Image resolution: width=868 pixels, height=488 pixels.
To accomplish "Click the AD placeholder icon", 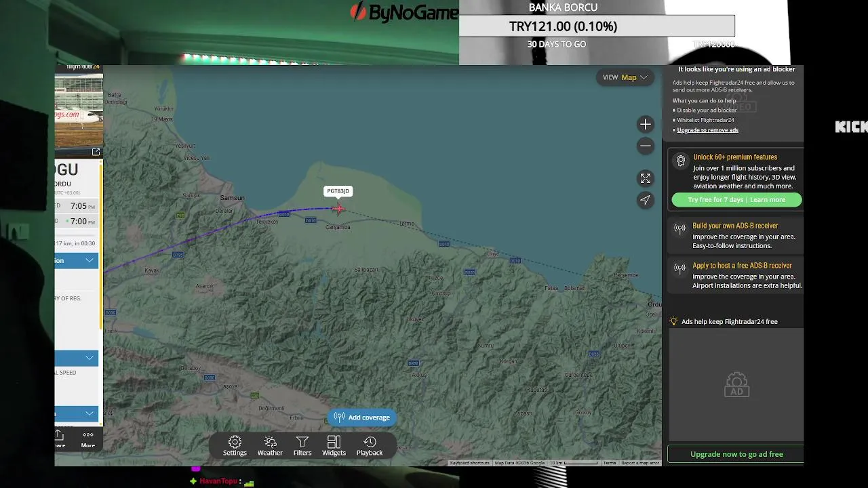I will (736, 384).
